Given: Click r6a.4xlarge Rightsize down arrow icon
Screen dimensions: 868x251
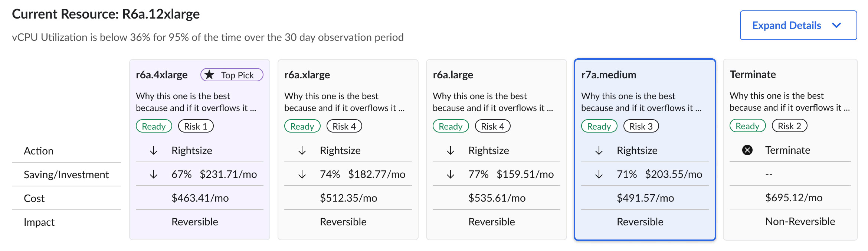Looking at the screenshot, I should tap(154, 150).
